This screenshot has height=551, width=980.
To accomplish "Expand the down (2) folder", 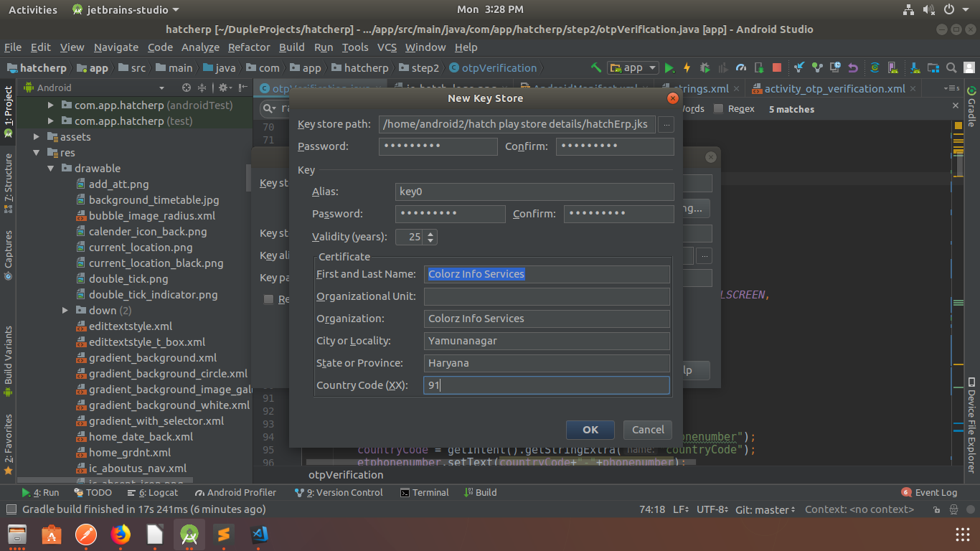I will pyautogui.click(x=65, y=311).
